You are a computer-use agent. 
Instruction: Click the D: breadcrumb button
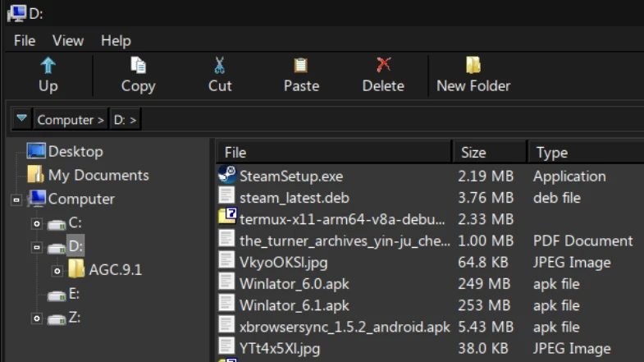125,120
